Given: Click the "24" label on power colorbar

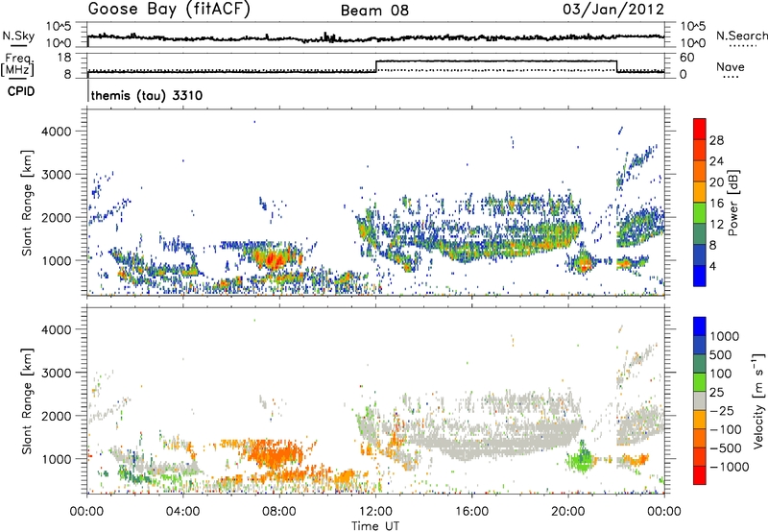Looking at the screenshot, I should click(x=716, y=161).
